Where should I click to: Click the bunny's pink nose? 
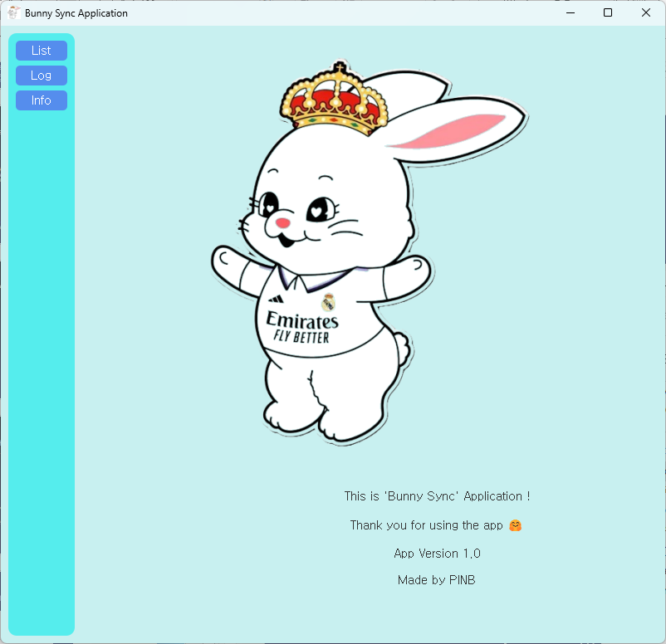(x=282, y=223)
